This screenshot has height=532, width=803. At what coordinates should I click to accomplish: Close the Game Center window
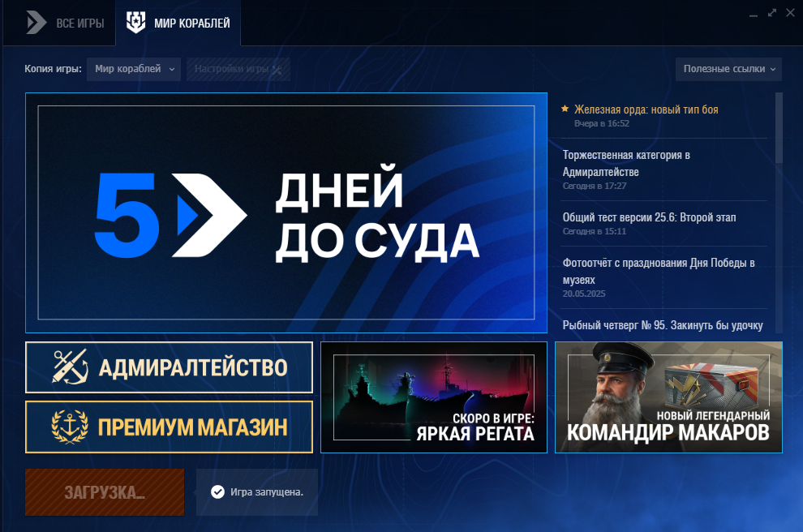790,13
